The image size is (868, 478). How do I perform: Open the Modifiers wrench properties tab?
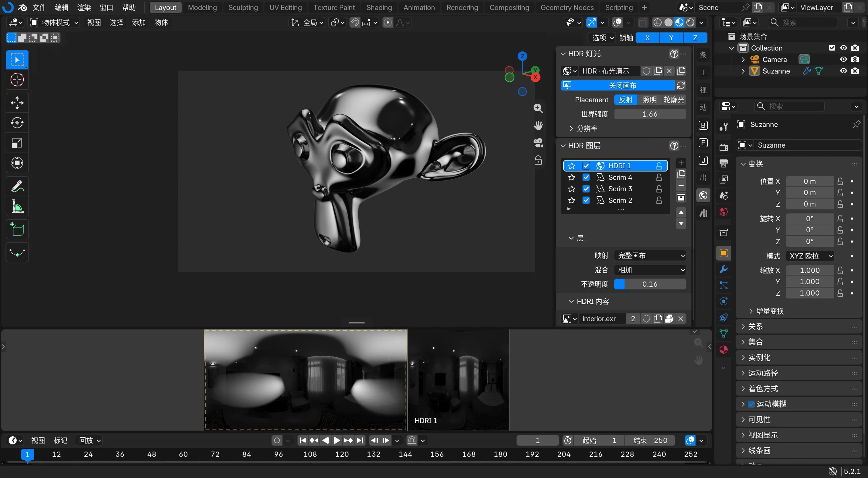click(723, 269)
